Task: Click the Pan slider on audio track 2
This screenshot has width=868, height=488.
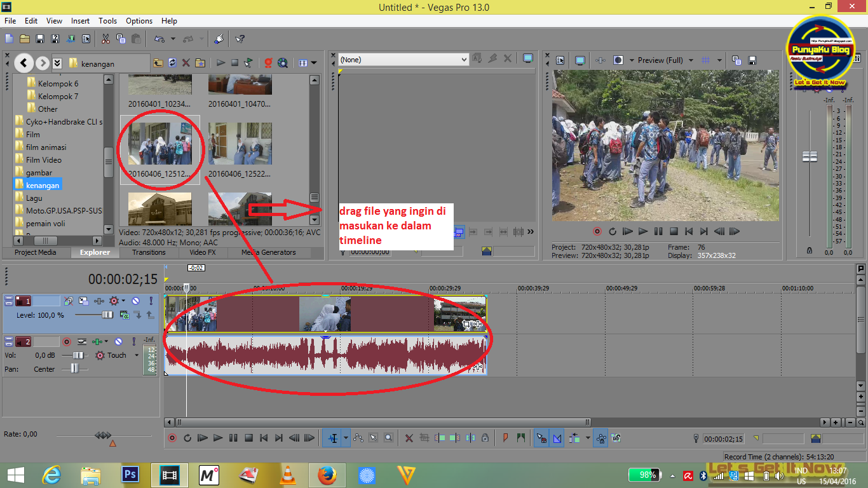Action: [74, 369]
